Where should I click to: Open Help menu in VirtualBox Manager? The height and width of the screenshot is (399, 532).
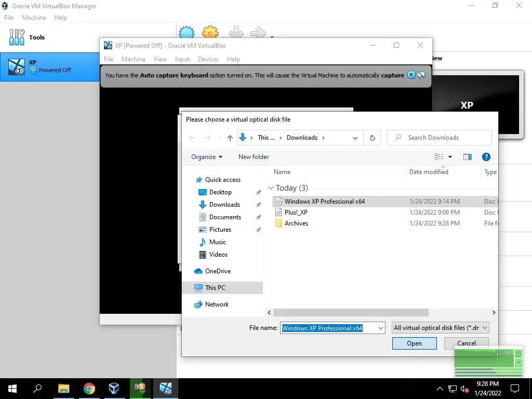60,18
